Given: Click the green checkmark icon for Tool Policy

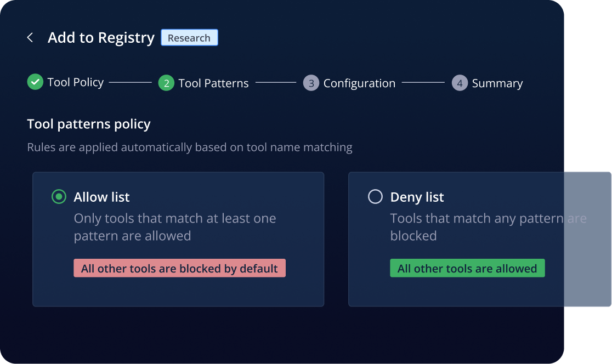Looking at the screenshot, I should 35,82.
